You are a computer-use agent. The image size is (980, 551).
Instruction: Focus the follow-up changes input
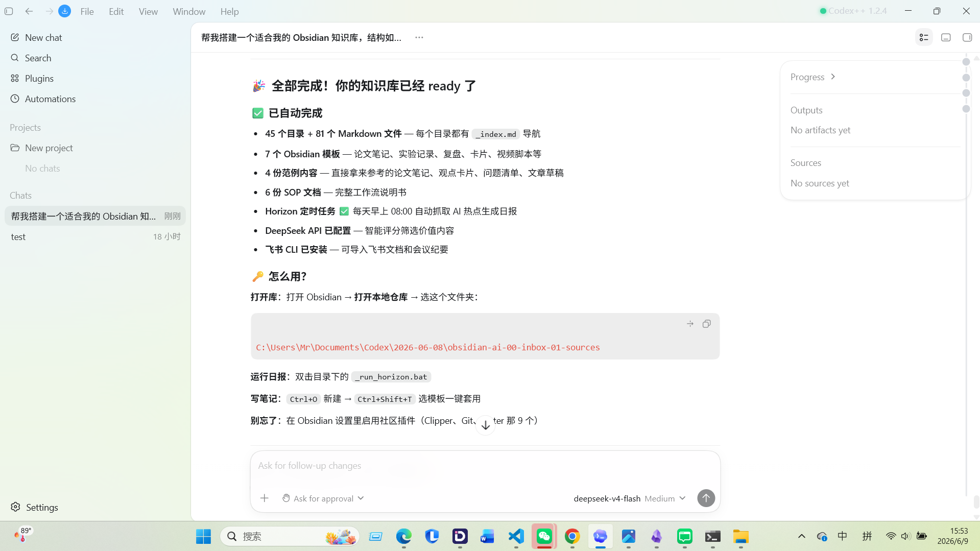click(x=485, y=466)
